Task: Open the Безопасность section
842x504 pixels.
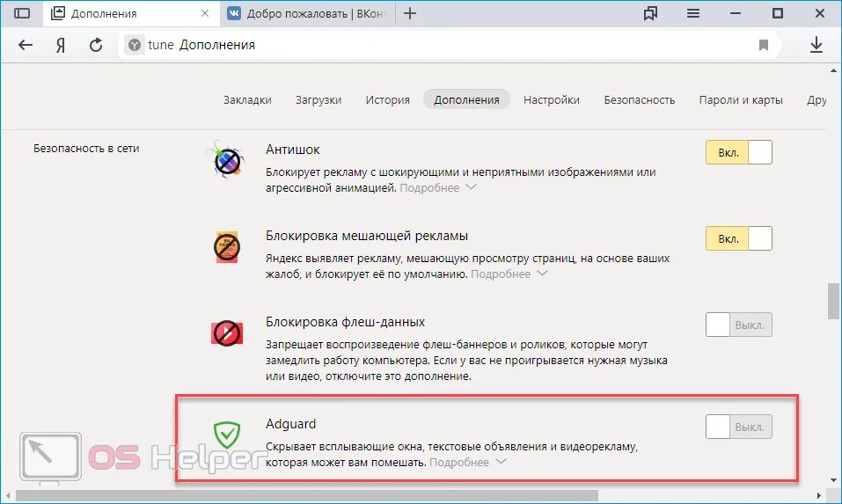Action: (x=640, y=100)
